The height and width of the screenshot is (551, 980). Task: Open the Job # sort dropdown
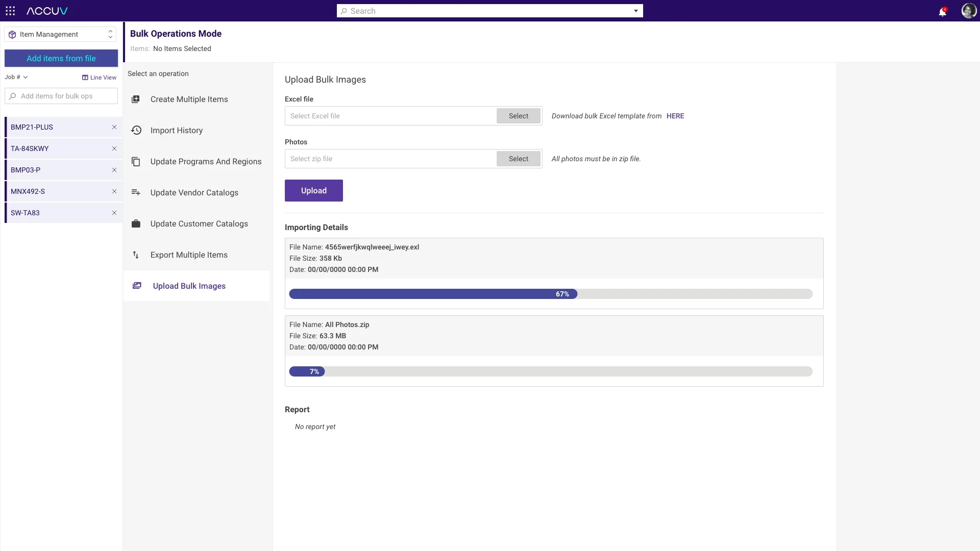pyautogui.click(x=16, y=77)
